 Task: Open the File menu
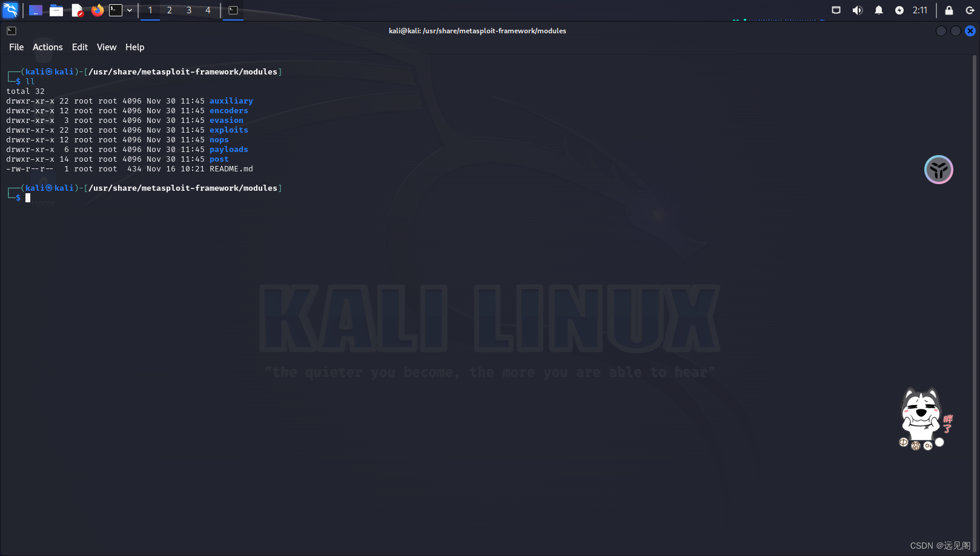[x=16, y=47]
